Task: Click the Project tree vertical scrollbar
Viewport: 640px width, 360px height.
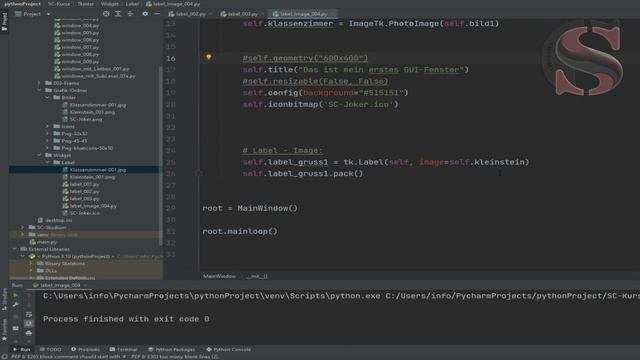Action: pos(160,155)
